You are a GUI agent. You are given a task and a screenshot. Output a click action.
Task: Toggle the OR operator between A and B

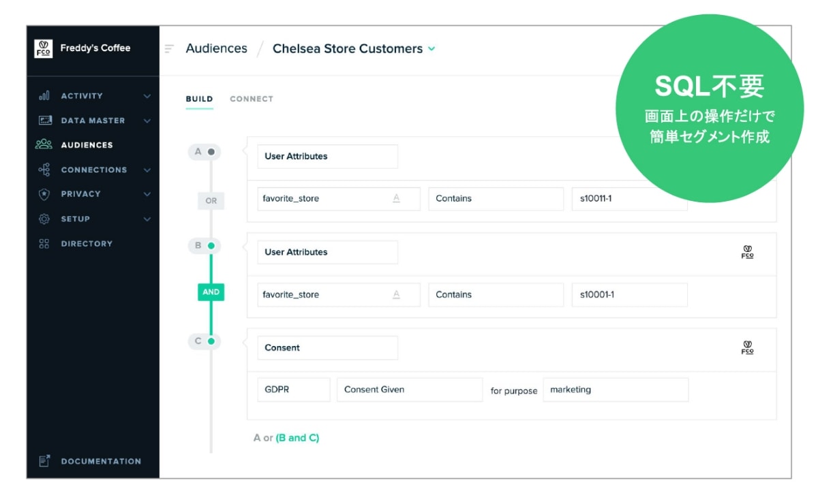pyautogui.click(x=211, y=201)
